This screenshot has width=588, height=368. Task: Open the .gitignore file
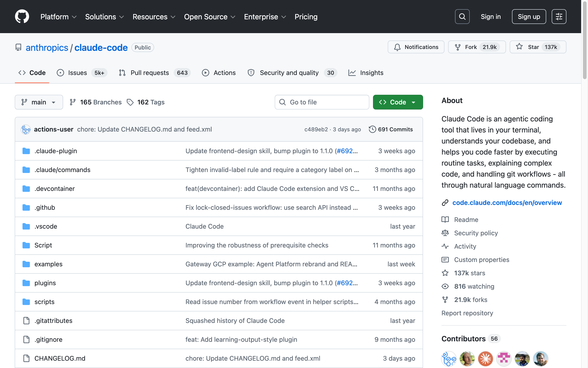point(48,339)
